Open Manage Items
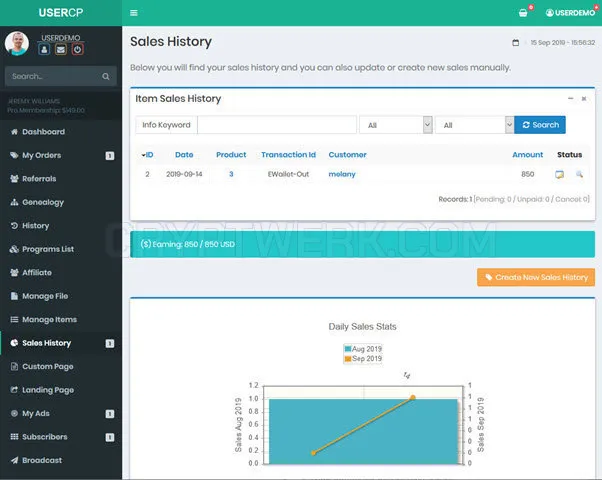 [50, 319]
